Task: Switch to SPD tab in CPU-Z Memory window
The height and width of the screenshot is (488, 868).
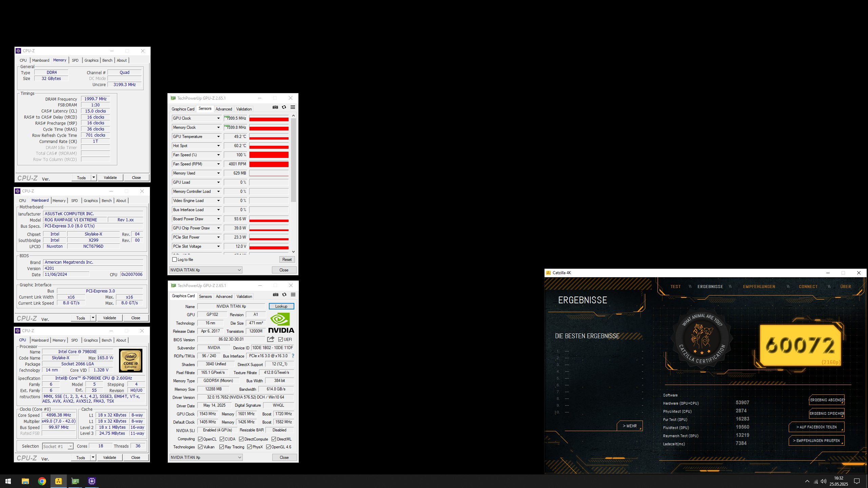Action: pyautogui.click(x=75, y=60)
